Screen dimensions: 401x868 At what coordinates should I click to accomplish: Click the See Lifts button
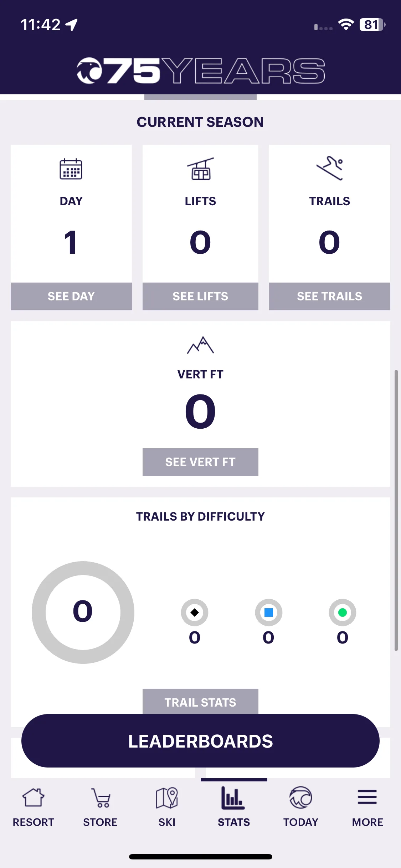pyautogui.click(x=200, y=296)
